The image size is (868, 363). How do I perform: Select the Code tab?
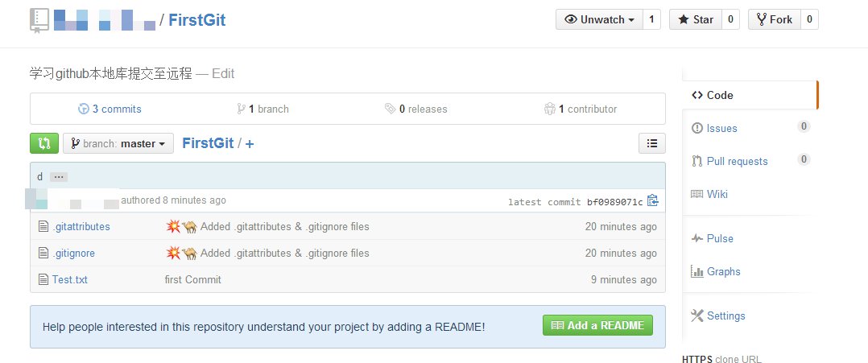pos(750,95)
